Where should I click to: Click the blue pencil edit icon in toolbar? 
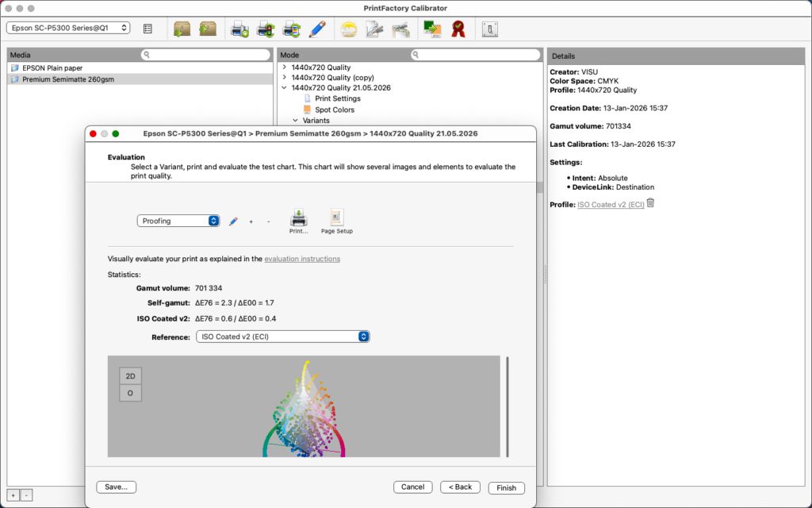[x=317, y=29]
